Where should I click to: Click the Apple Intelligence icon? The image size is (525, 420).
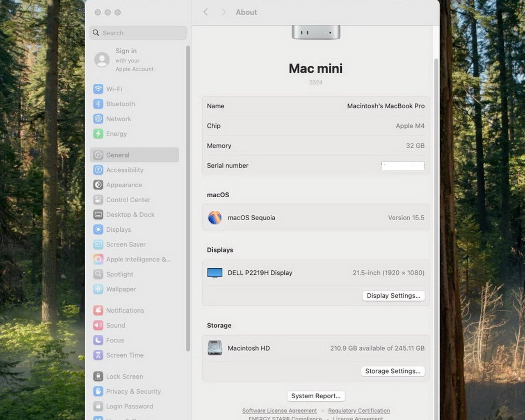(x=98, y=259)
